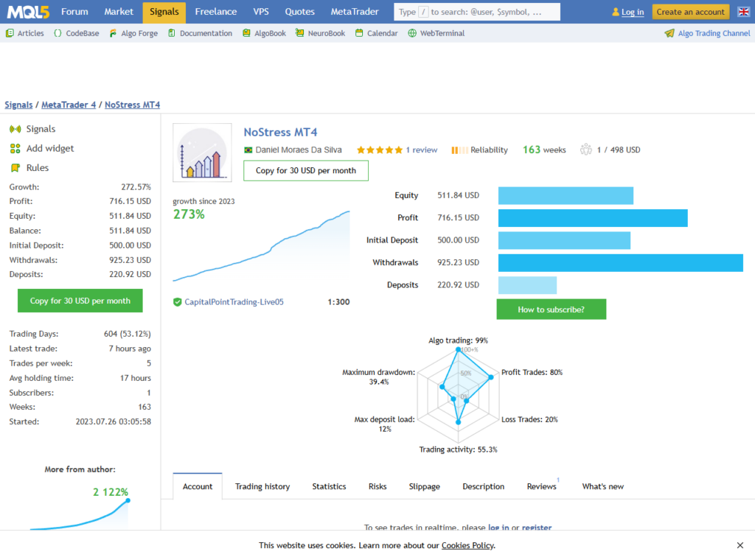Open the Statistics tab

point(329,486)
